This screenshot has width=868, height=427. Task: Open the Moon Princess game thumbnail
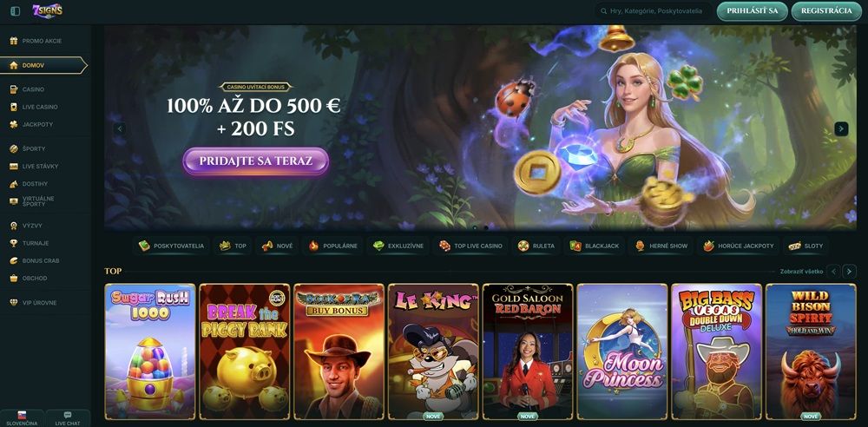click(622, 351)
